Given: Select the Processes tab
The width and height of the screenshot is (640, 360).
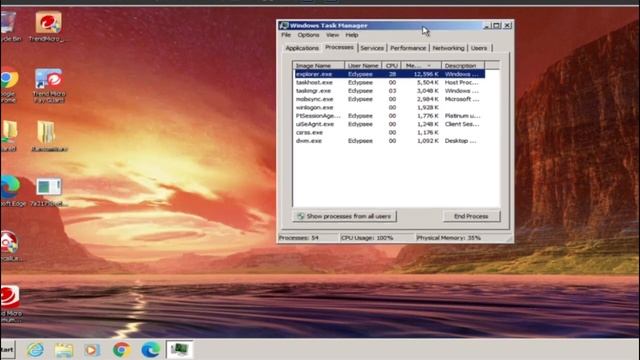Looking at the screenshot, I should click(x=339, y=47).
